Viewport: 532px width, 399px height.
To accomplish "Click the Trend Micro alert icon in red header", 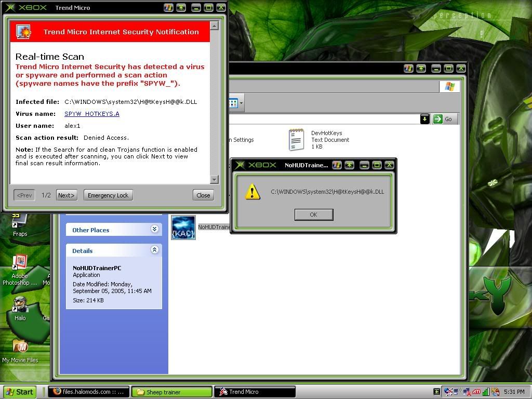I will pyautogui.click(x=23, y=32).
